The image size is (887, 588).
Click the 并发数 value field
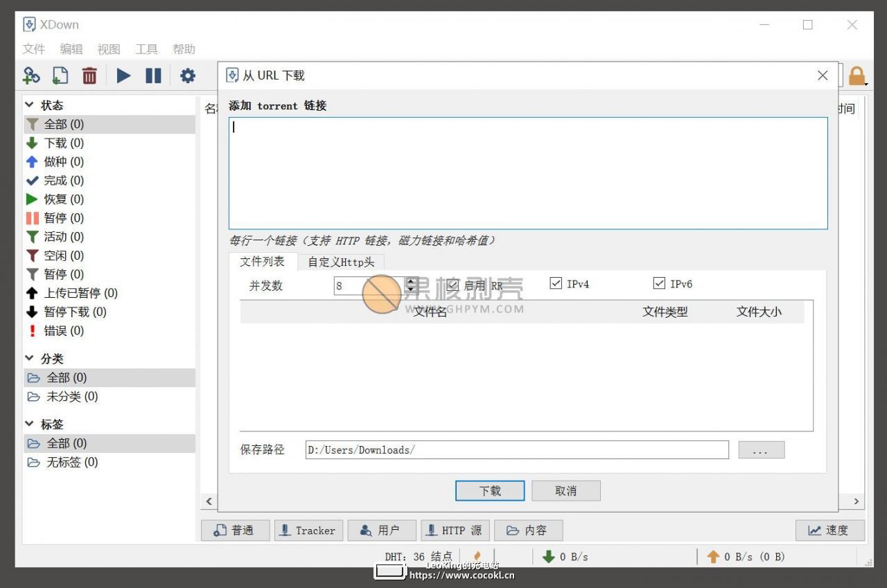pyautogui.click(x=369, y=285)
